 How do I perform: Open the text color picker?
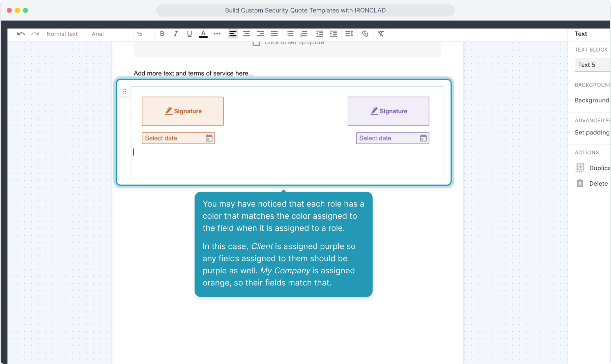click(203, 34)
